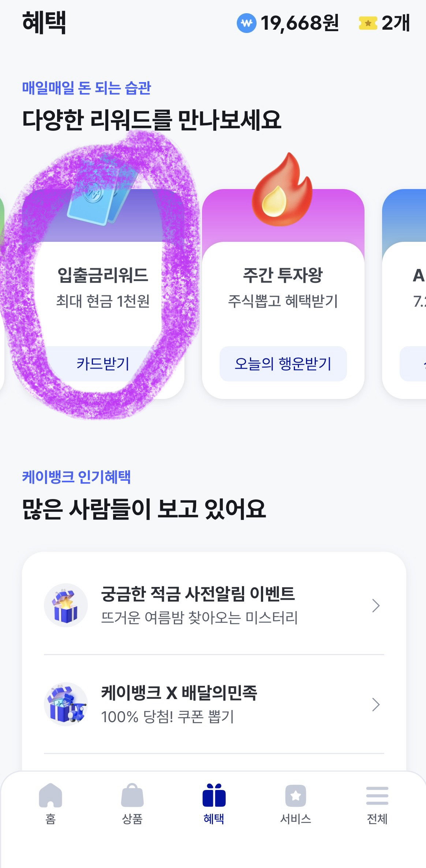Open the yellow coupon ticket icon
The height and width of the screenshot is (868, 426).
coord(368,23)
